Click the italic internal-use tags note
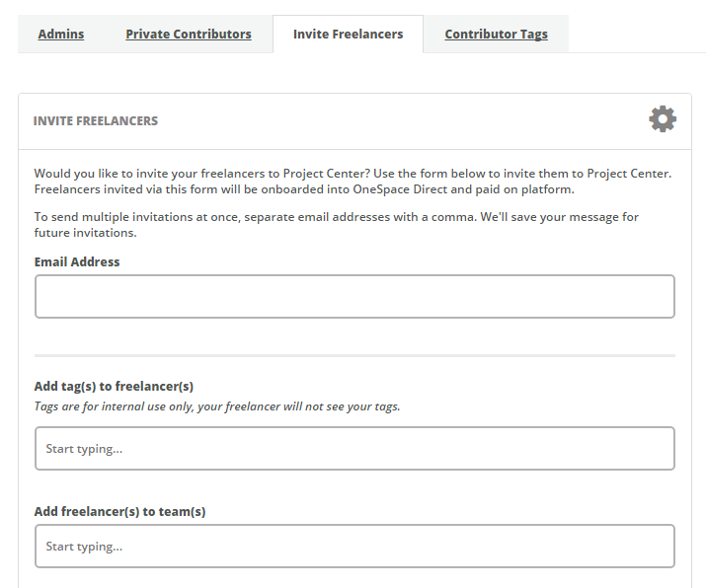Screen dimensions: 706x588 [217, 406]
